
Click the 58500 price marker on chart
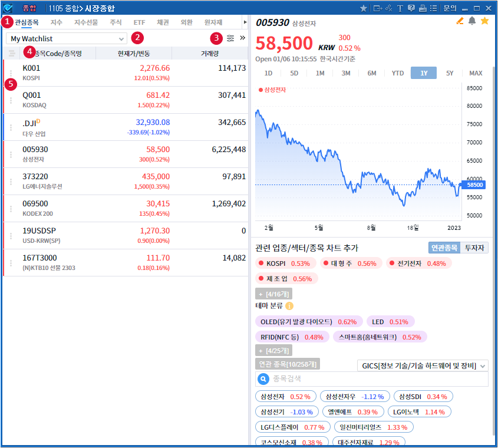tap(475, 185)
